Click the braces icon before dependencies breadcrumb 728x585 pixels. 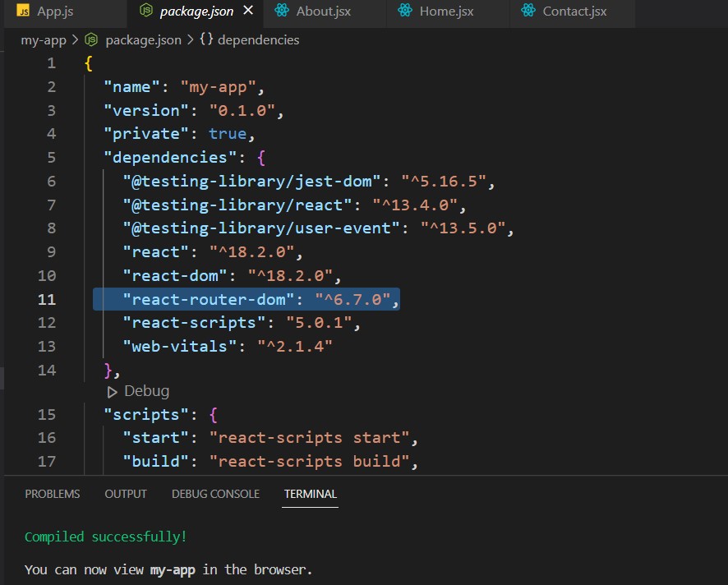tap(206, 39)
